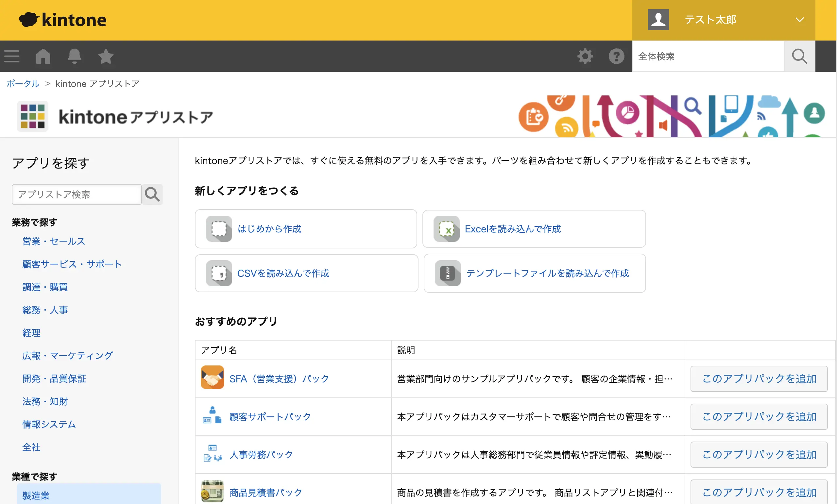Click the 商品見積書パック money icon

pyautogui.click(x=212, y=491)
